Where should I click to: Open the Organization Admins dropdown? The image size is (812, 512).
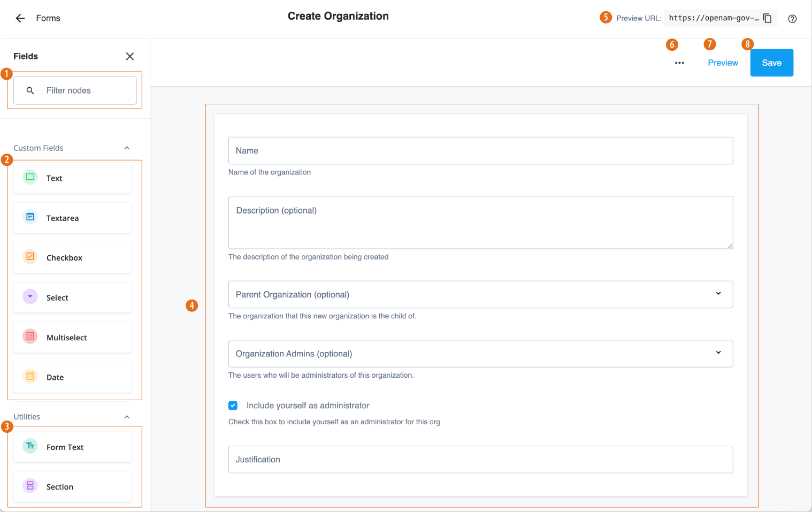[x=718, y=353]
